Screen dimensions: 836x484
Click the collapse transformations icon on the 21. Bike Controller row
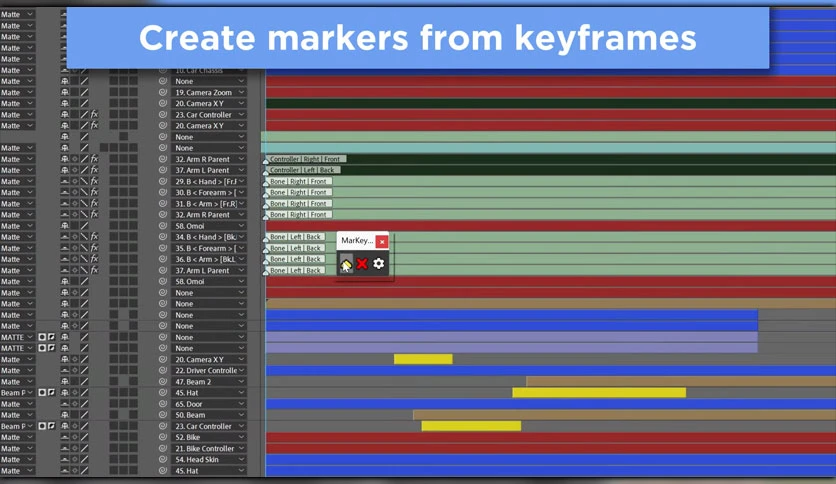(75, 448)
